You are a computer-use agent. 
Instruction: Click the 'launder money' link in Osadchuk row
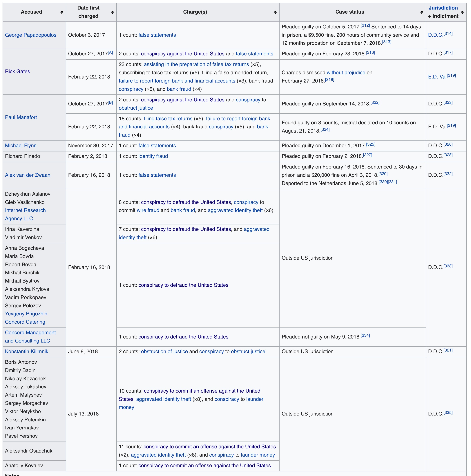[x=258, y=455]
